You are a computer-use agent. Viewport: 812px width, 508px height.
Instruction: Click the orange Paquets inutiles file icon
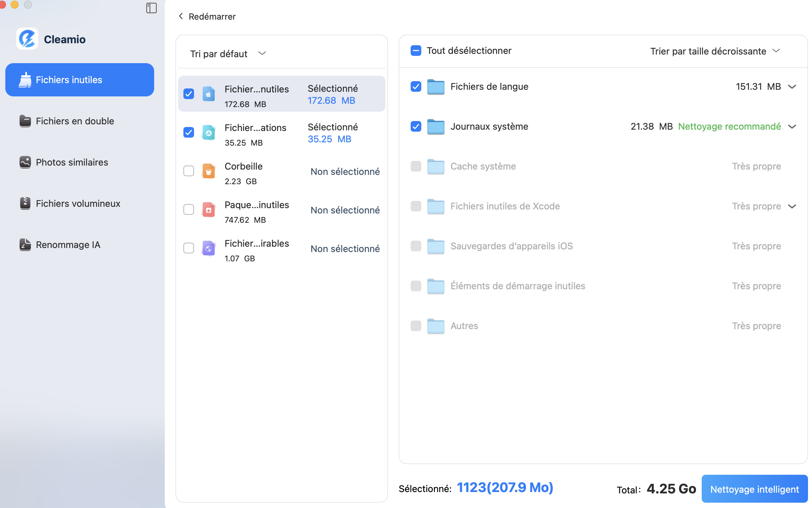pyautogui.click(x=209, y=210)
